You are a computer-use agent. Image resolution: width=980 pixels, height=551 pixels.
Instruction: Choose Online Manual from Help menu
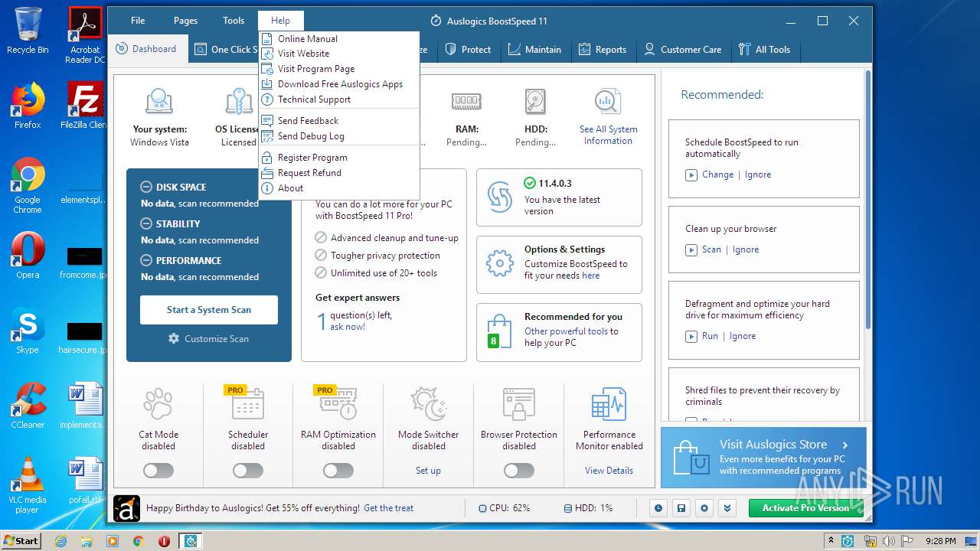(338, 38)
